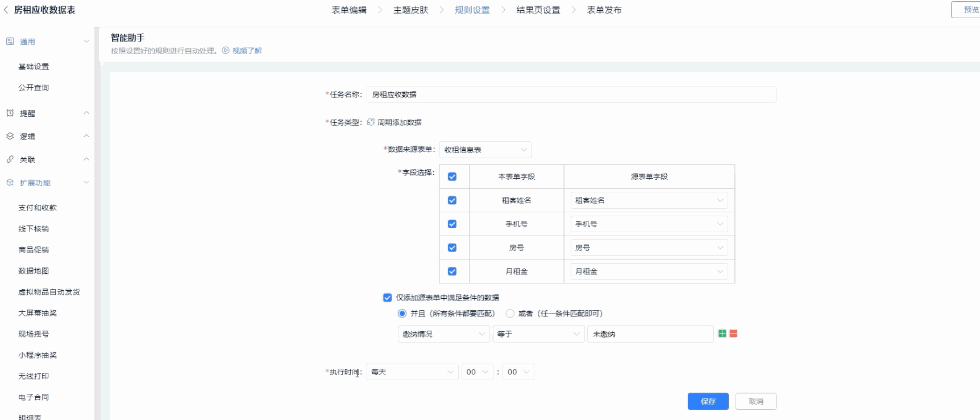
Task: Open the 每天 execution frequency dropdown
Action: point(412,372)
